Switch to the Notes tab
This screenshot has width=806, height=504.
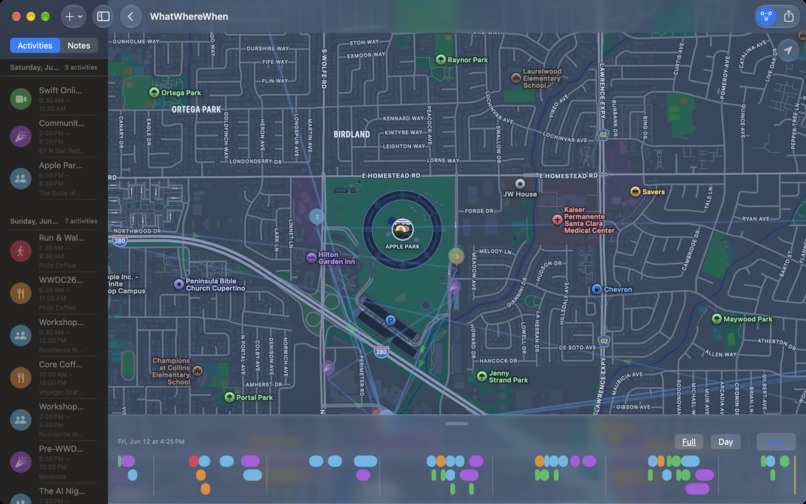pos(79,45)
